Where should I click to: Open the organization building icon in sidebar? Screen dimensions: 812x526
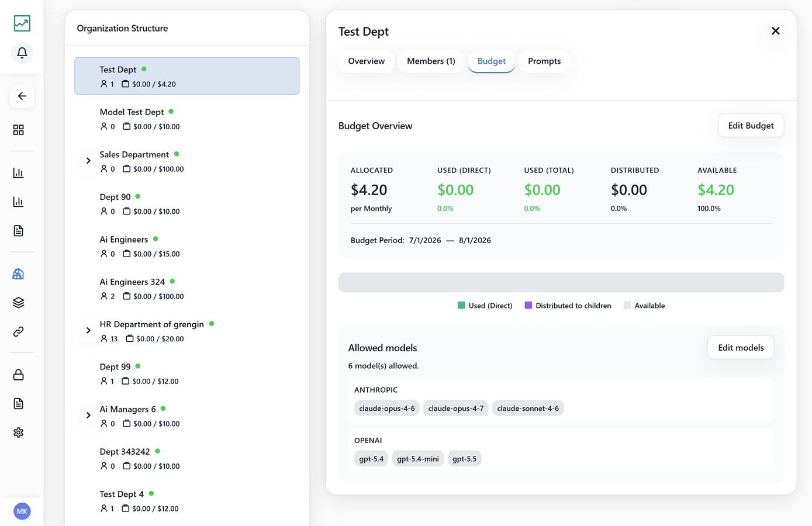pyautogui.click(x=19, y=274)
